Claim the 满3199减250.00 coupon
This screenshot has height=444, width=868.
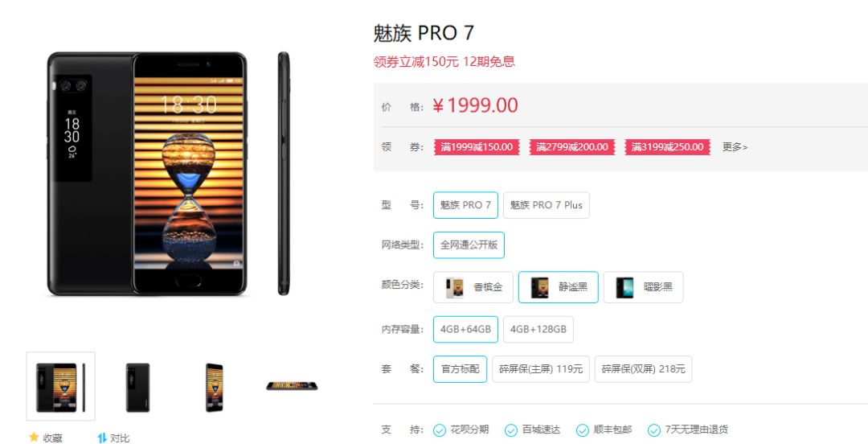click(667, 147)
